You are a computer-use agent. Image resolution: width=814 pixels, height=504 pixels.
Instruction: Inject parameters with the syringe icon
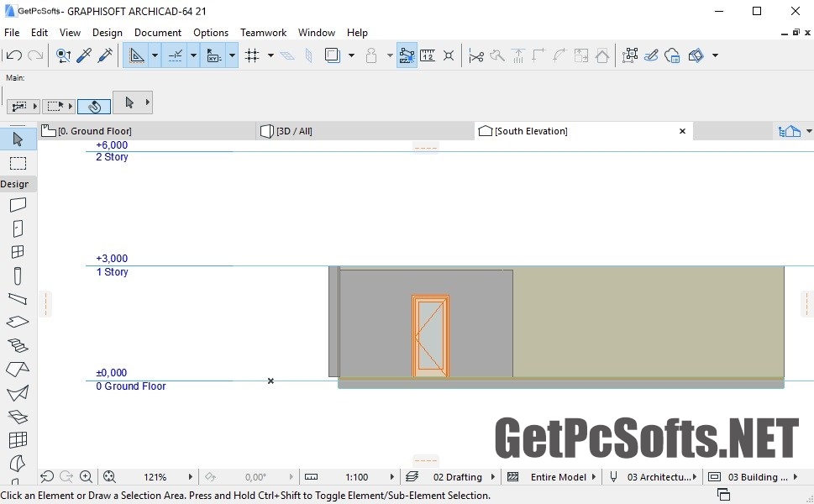coord(105,55)
